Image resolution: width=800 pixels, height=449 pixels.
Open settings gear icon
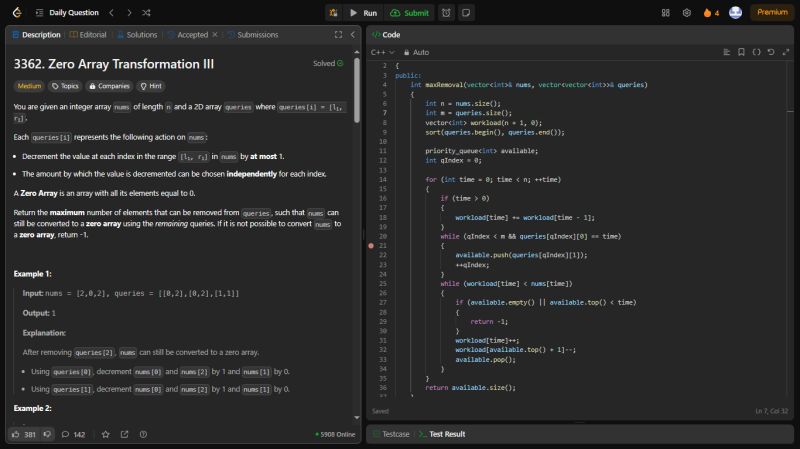click(687, 13)
